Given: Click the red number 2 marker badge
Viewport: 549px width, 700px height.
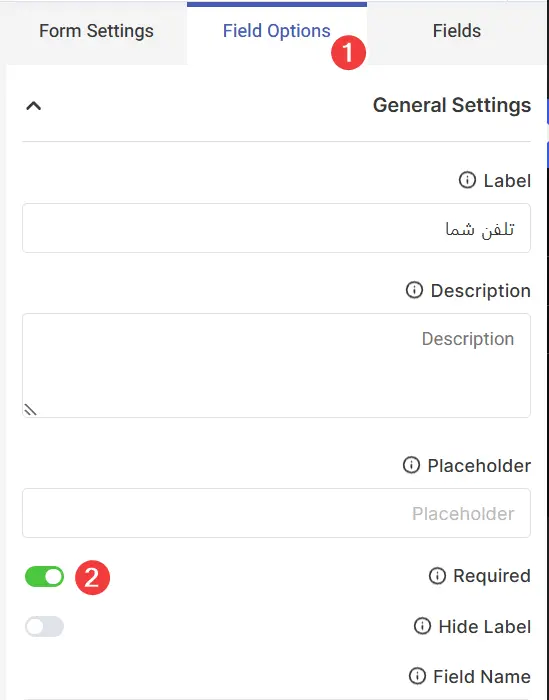Looking at the screenshot, I should coord(92,578).
